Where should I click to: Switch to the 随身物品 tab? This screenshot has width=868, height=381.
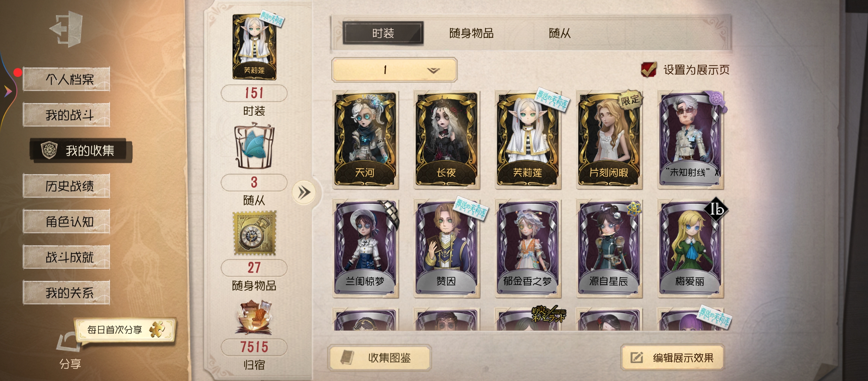click(471, 33)
